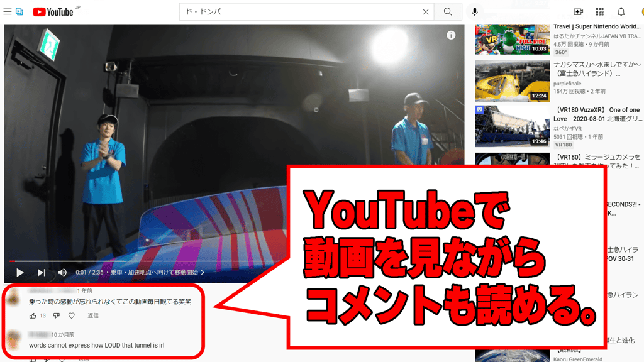Open the create video icon
Screen dimensions: 644x362
coord(578,12)
